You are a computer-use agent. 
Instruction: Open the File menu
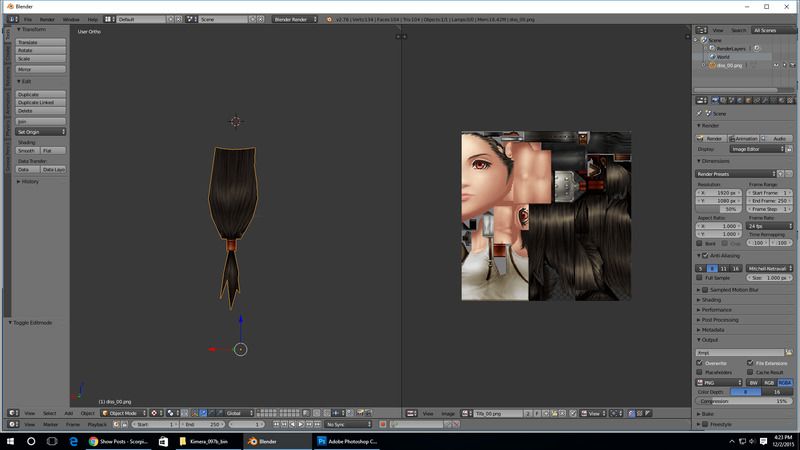click(x=27, y=19)
